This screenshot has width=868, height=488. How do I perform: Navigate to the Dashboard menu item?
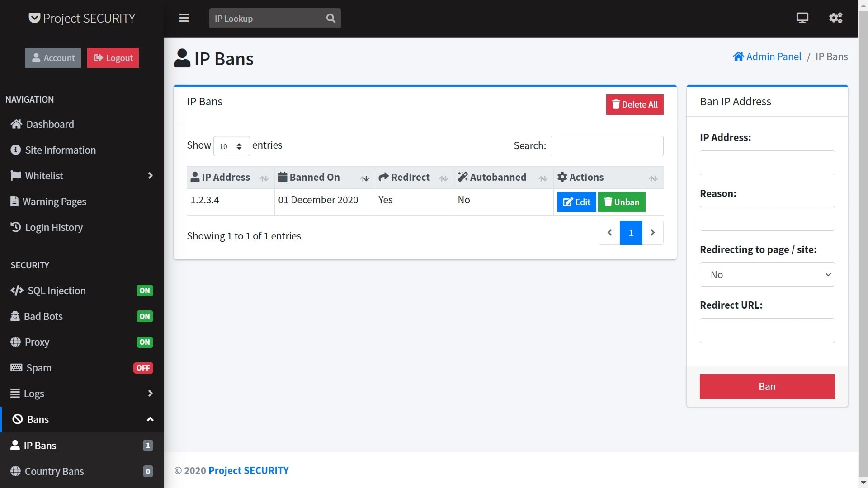point(50,124)
